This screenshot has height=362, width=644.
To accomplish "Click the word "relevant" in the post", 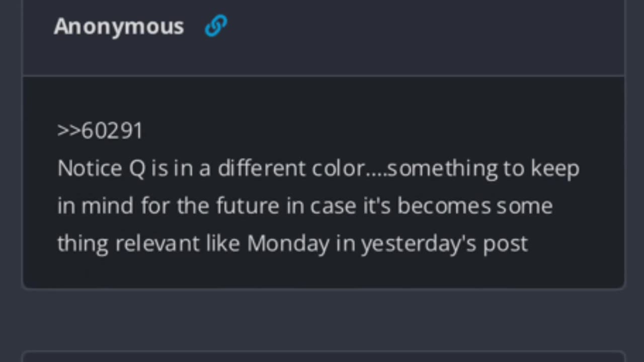I will coord(157,244).
